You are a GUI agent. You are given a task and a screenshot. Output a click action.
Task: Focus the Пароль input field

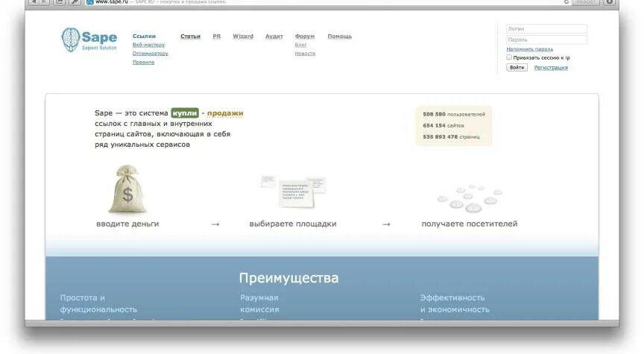[x=546, y=39]
